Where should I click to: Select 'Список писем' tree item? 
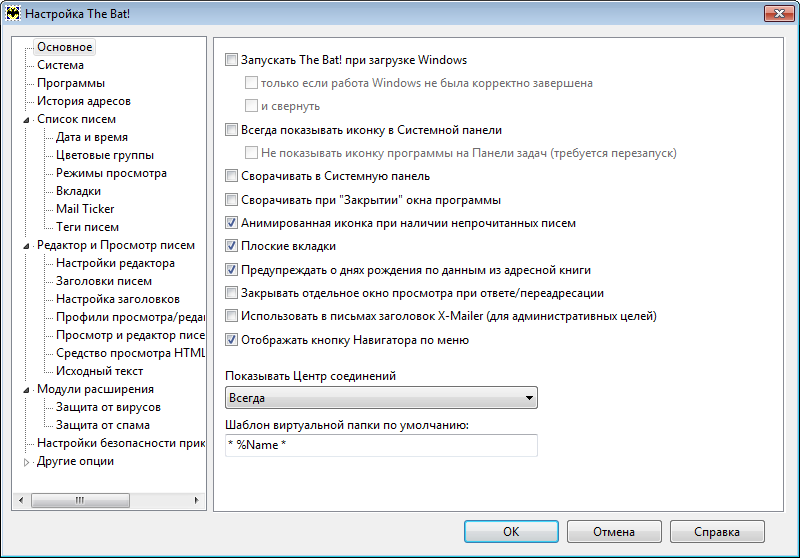[x=77, y=119]
